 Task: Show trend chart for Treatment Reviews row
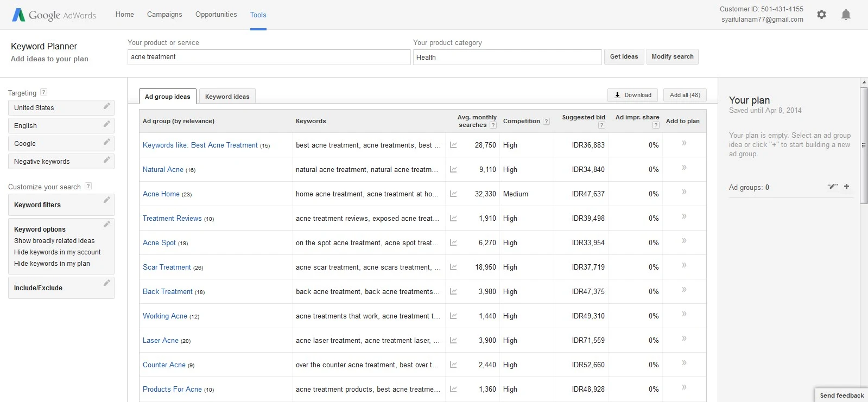click(x=453, y=219)
